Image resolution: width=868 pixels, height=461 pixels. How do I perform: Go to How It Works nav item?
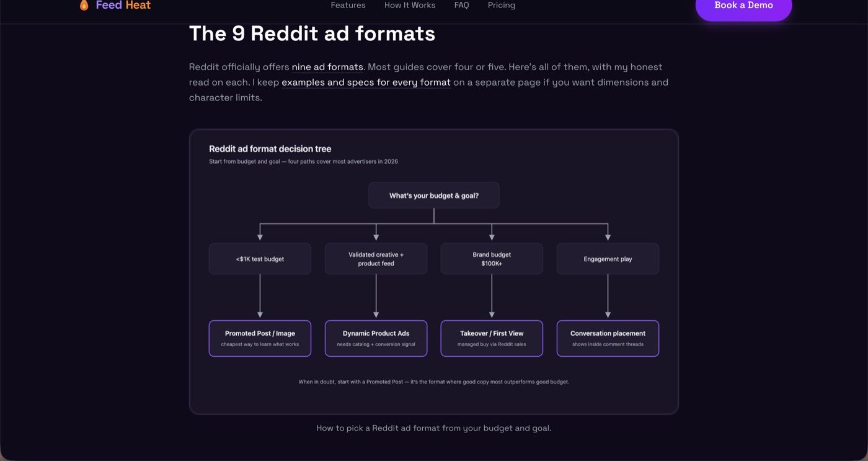(x=410, y=5)
